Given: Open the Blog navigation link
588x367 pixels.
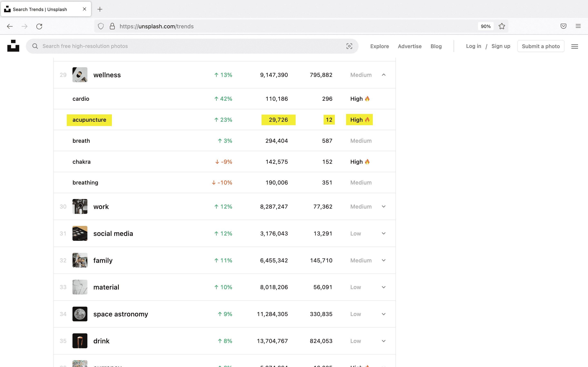Looking at the screenshot, I should click(436, 46).
